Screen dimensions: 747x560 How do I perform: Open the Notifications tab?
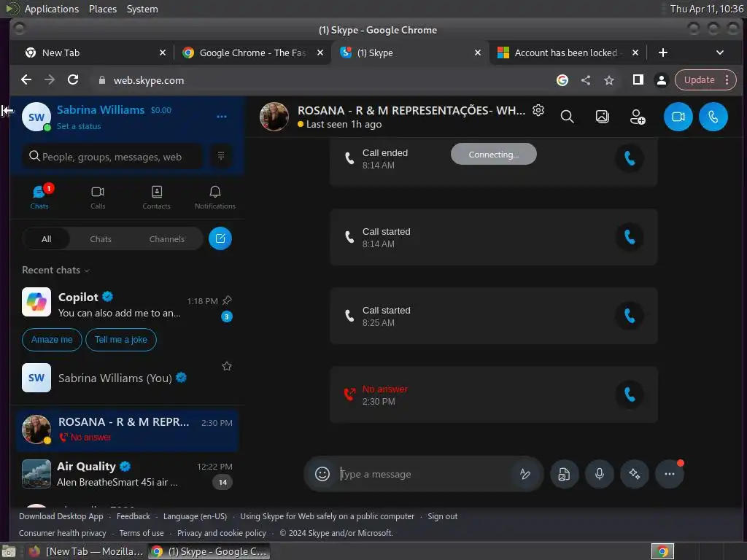tap(215, 198)
